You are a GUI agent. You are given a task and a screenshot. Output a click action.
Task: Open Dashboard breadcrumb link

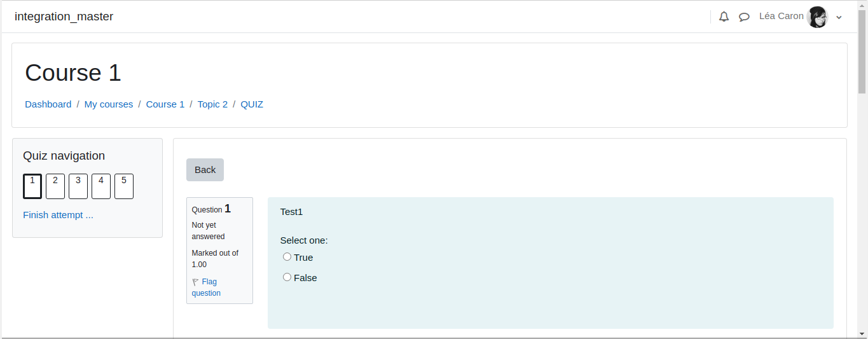48,104
